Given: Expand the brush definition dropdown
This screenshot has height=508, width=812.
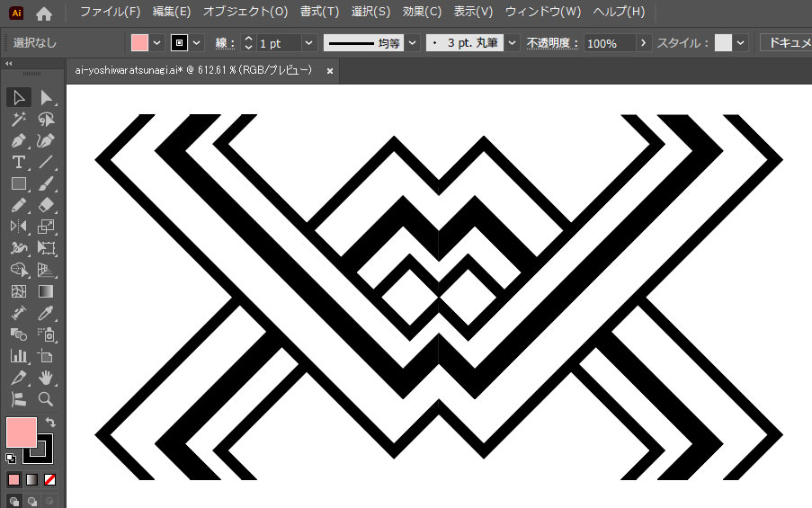Looking at the screenshot, I should pyautogui.click(x=512, y=43).
